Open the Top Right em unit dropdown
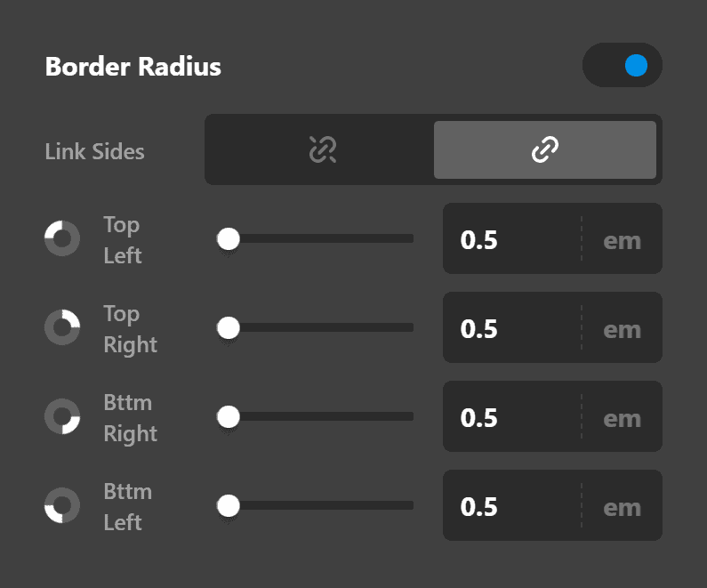Screen dimensions: 707x588 coord(623,330)
